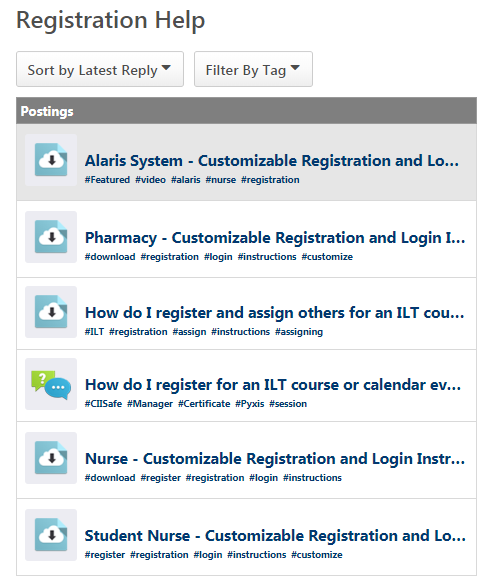Open How do I register for an ILT course posting
Viewport: 477px width, 578px height.
[x=273, y=385]
